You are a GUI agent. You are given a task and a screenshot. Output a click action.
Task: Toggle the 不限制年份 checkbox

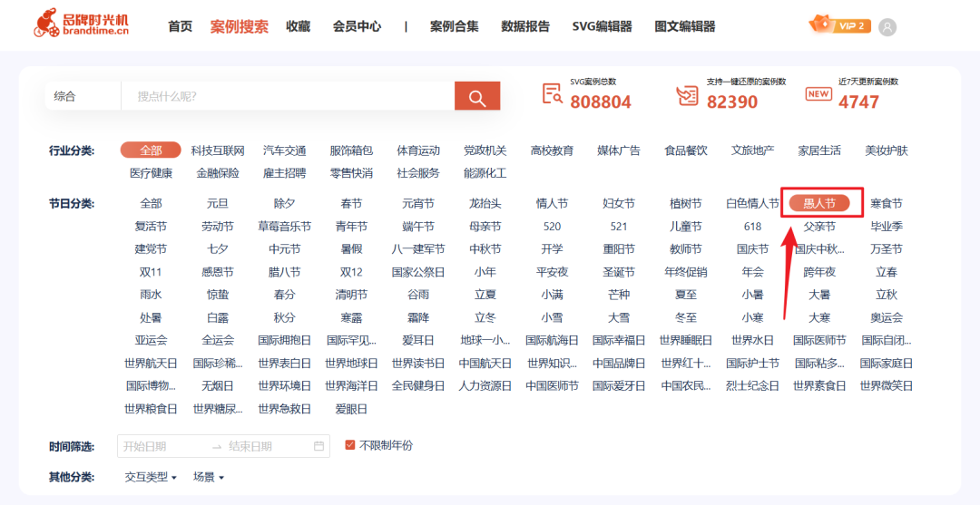pos(350,445)
